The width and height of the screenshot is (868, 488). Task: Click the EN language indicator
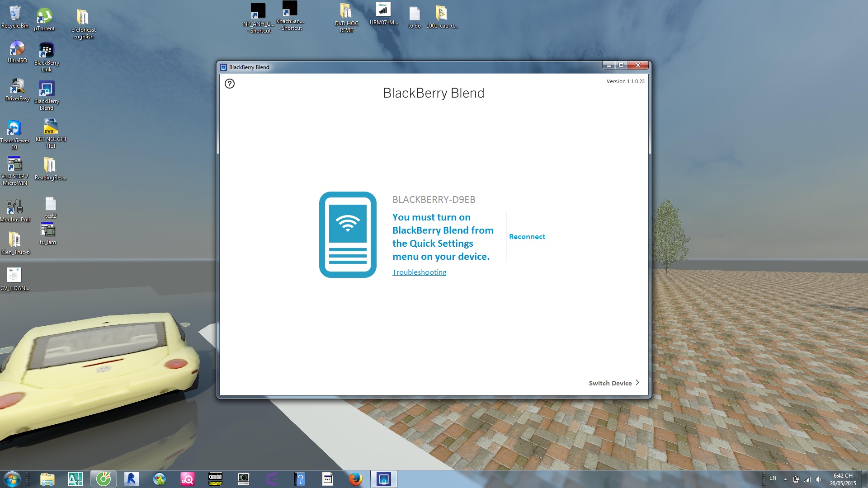tap(773, 478)
